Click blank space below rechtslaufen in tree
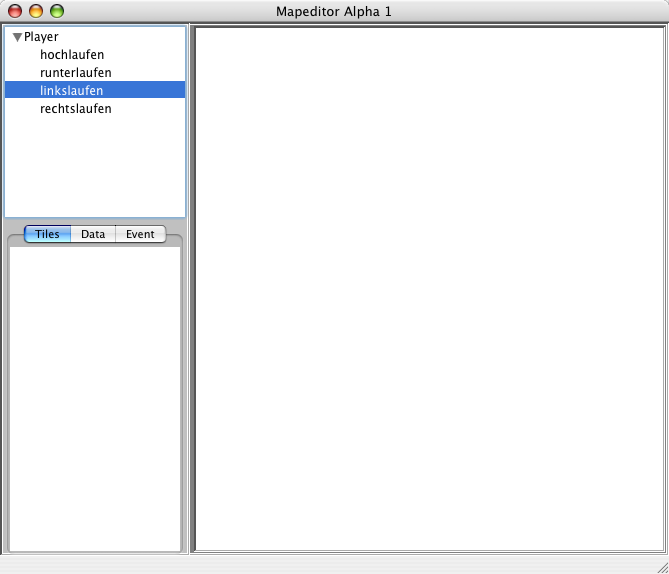The height and width of the screenshot is (574, 669). click(x=95, y=165)
